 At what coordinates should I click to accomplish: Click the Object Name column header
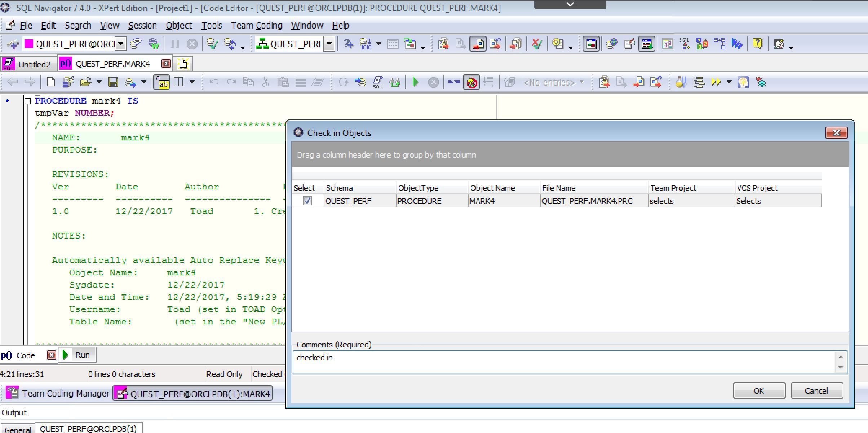(x=504, y=188)
